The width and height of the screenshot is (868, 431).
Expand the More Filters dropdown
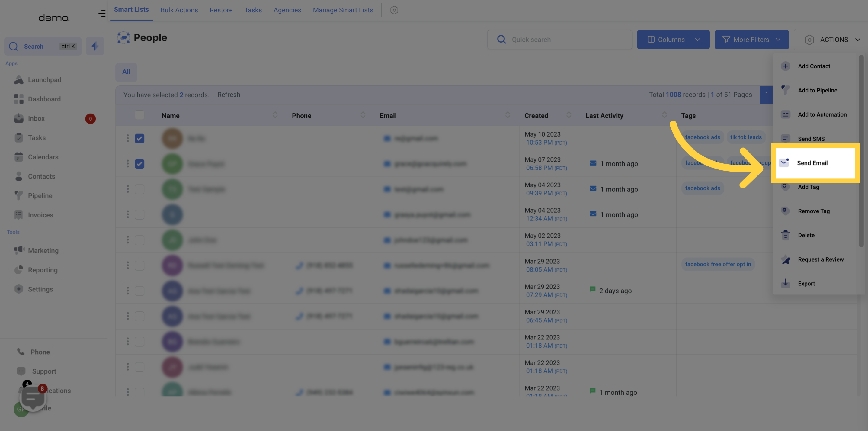(x=751, y=40)
